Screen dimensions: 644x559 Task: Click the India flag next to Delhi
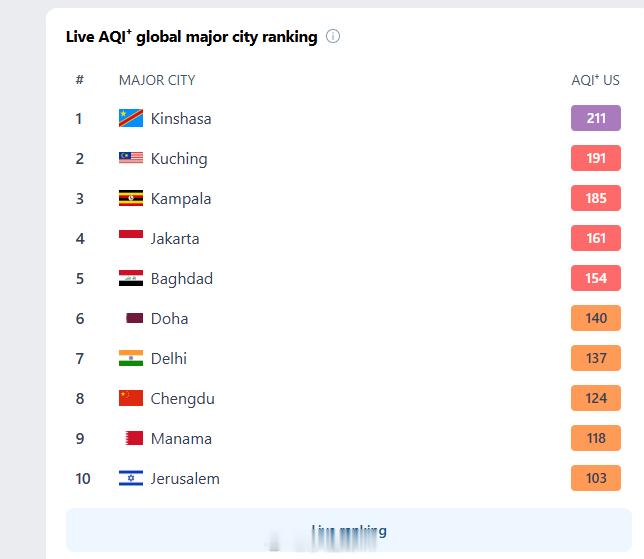131,358
